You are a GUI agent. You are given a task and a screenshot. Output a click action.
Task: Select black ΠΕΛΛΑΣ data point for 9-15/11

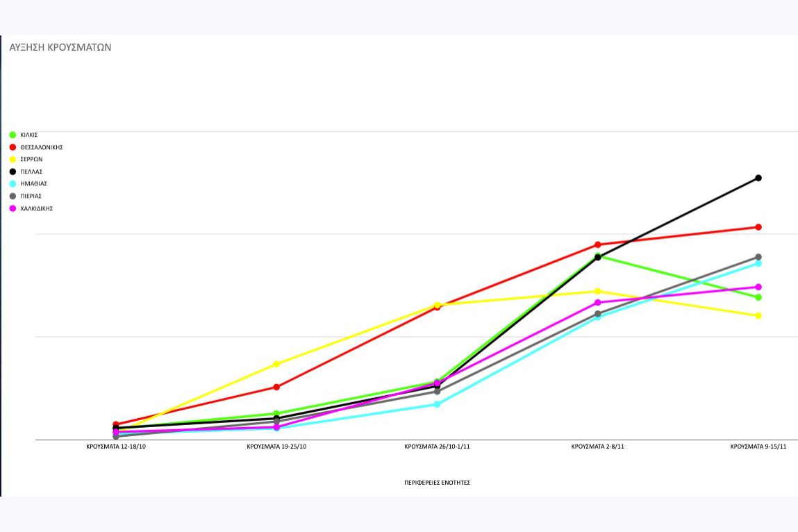758,178
